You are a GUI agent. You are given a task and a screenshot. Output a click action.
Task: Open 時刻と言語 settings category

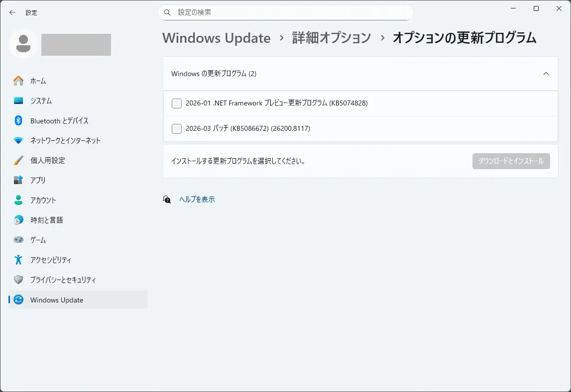[46, 220]
